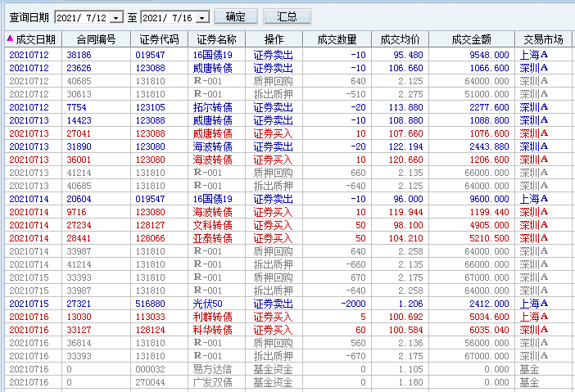Screen dimensions: 575x392
Task: Sort by 交易市场 column header
Action: click(543, 39)
